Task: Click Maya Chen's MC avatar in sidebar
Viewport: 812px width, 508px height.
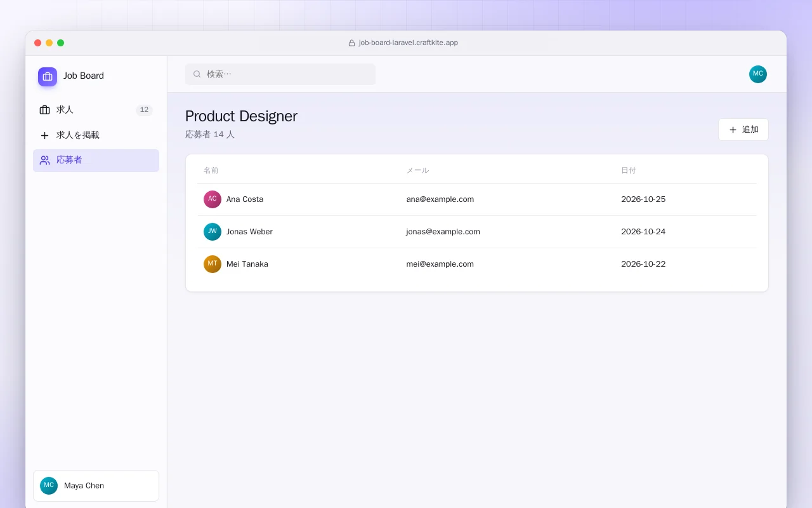Action: click(x=49, y=486)
